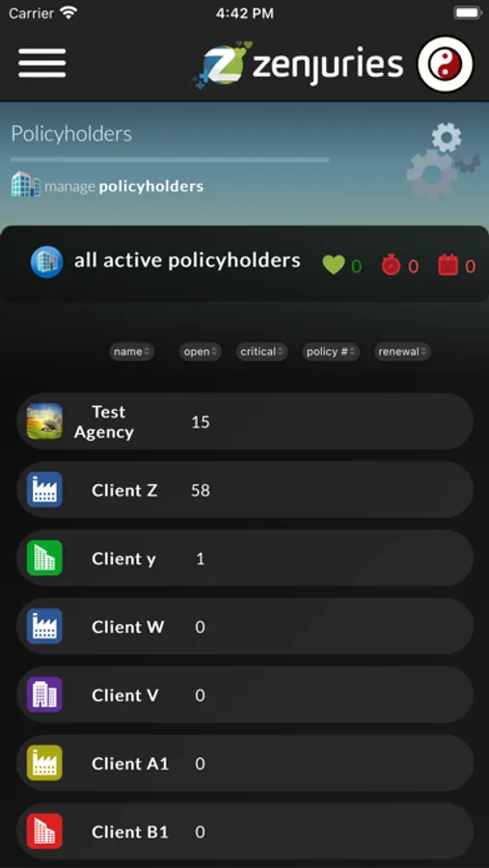The image size is (489, 868).
Task: Tap the yin-yang profile avatar
Action: (x=446, y=65)
